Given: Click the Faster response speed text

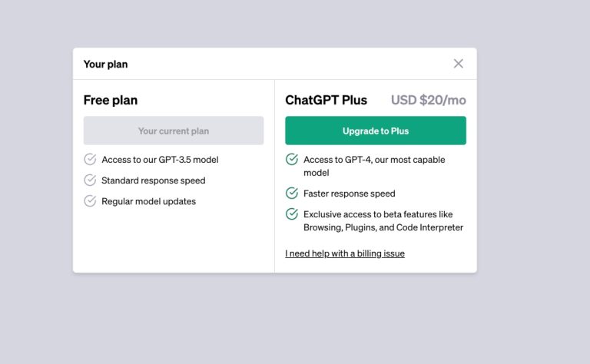Looking at the screenshot, I should click(x=350, y=194).
